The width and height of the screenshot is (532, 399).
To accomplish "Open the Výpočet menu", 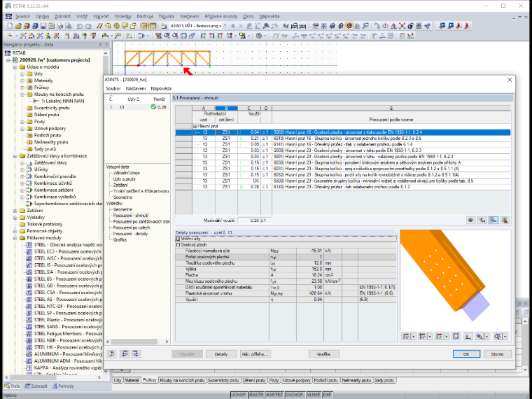I will [101, 16].
